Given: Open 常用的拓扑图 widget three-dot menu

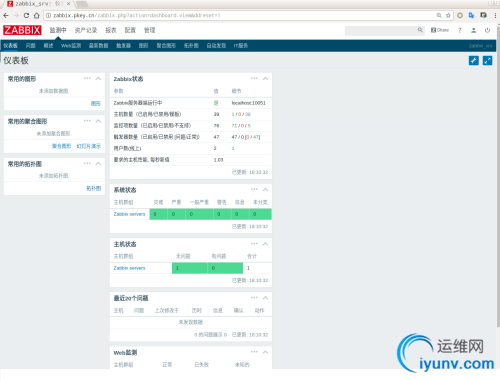Looking at the screenshot, I should 87,163.
